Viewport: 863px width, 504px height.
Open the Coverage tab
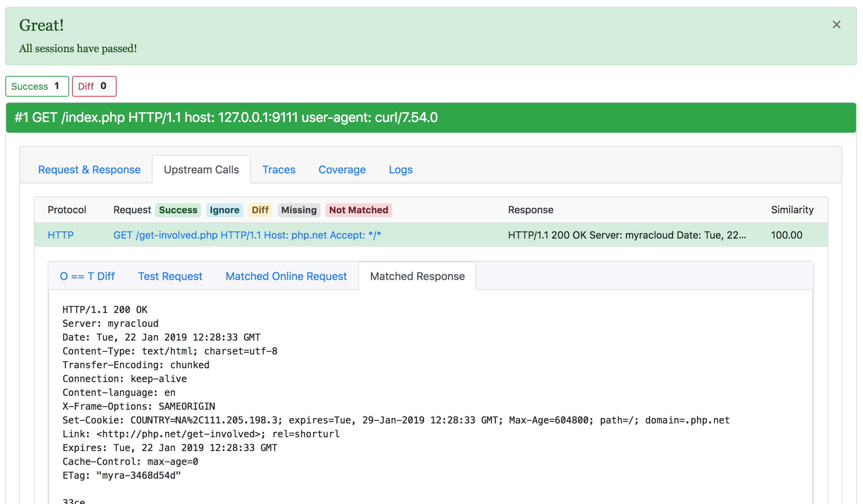(342, 169)
